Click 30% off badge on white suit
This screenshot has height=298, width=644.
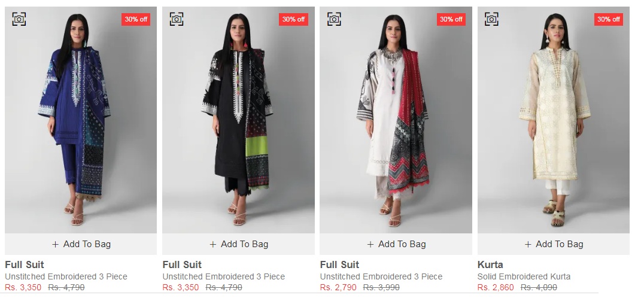pyautogui.click(x=451, y=19)
